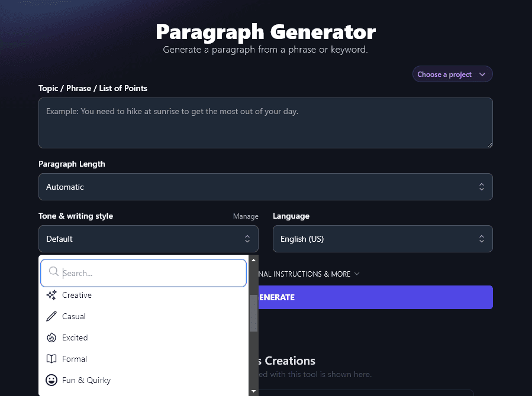Select the Formal tone option
This screenshot has height=396, width=532.
pyautogui.click(x=75, y=359)
